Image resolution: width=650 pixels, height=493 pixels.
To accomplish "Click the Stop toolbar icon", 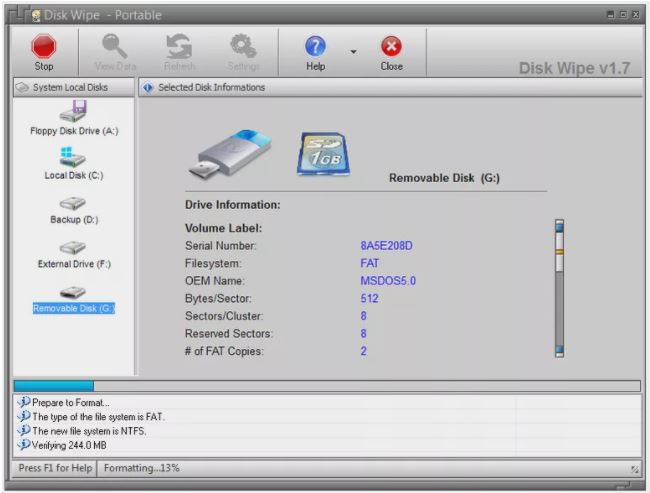I will point(44,46).
